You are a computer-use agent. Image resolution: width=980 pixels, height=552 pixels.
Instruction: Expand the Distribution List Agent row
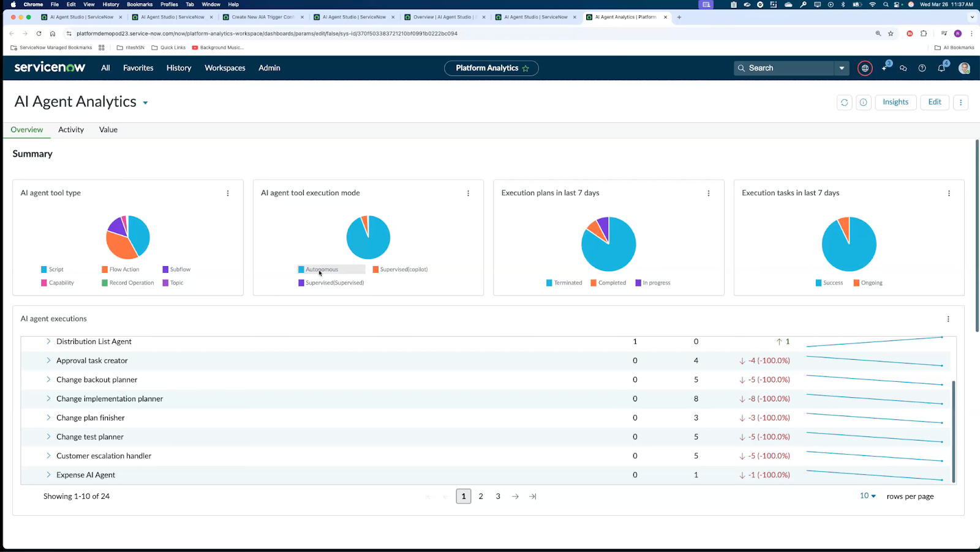pos(48,341)
